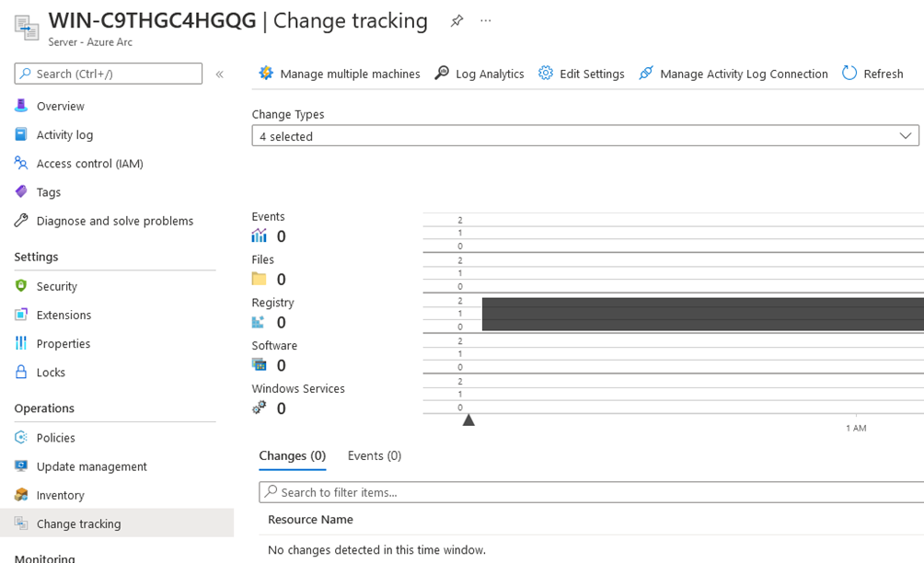Image resolution: width=924 pixels, height=563 pixels.
Task: Click the Files folder icon
Action: tap(260, 279)
